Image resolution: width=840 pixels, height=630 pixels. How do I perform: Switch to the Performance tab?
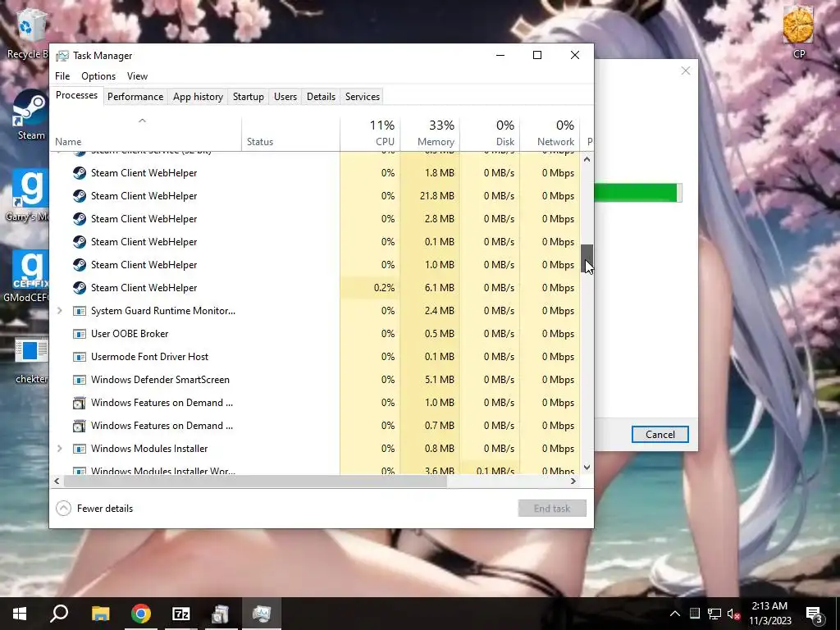coord(135,97)
